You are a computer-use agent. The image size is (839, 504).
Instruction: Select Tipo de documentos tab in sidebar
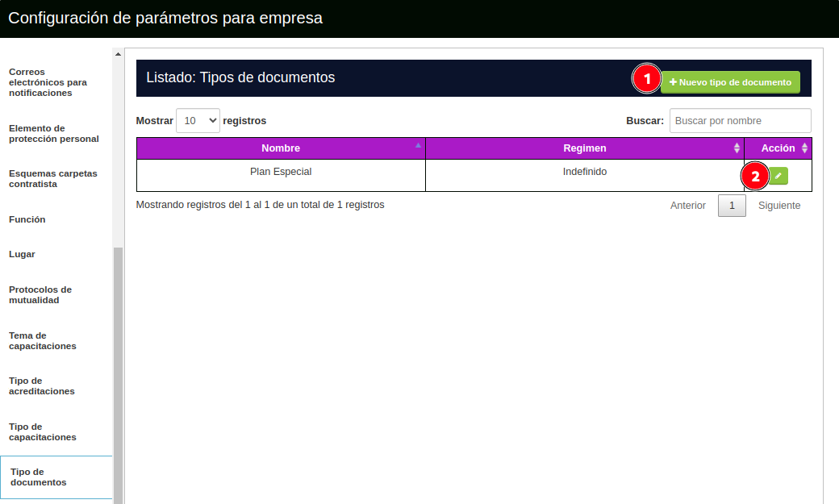pos(56,477)
